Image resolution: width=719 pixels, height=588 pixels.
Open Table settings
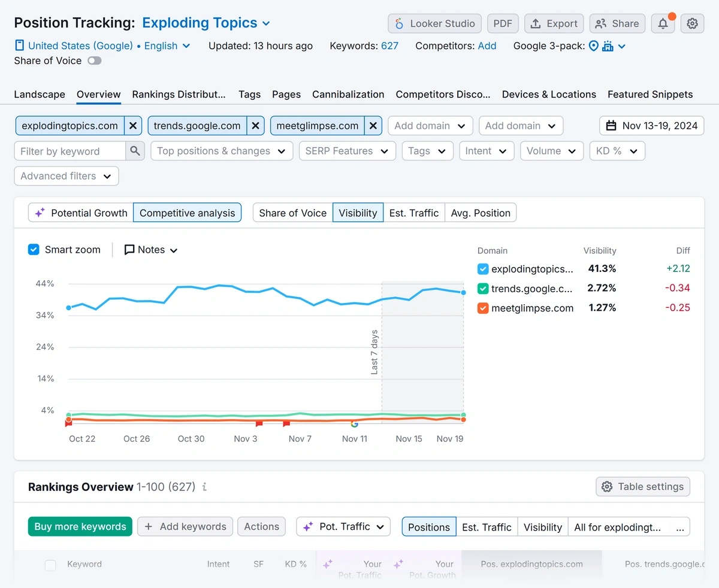coord(643,487)
